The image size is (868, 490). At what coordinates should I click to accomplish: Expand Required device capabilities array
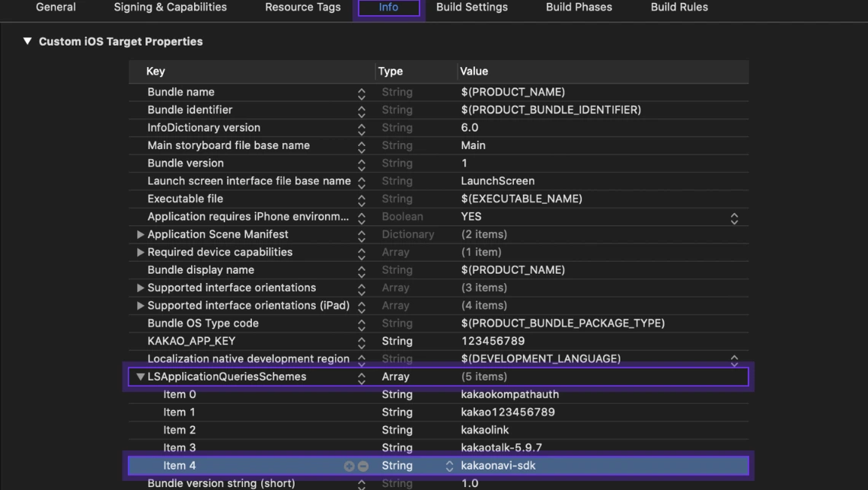pos(140,252)
